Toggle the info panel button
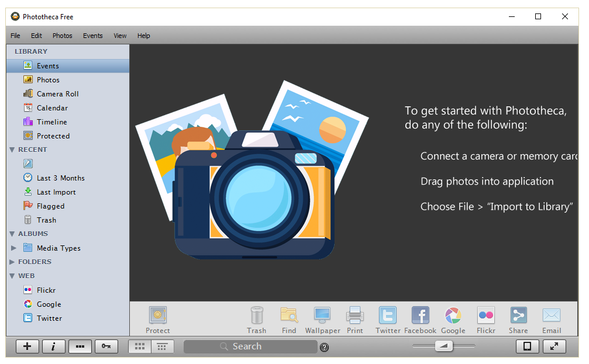The width and height of the screenshot is (589, 364). (53, 346)
